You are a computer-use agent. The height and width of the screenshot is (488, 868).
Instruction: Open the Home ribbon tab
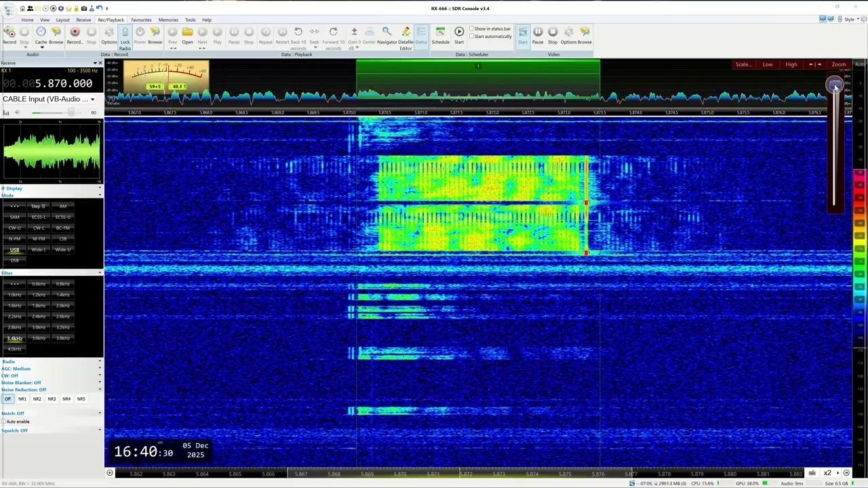coord(27,20)
